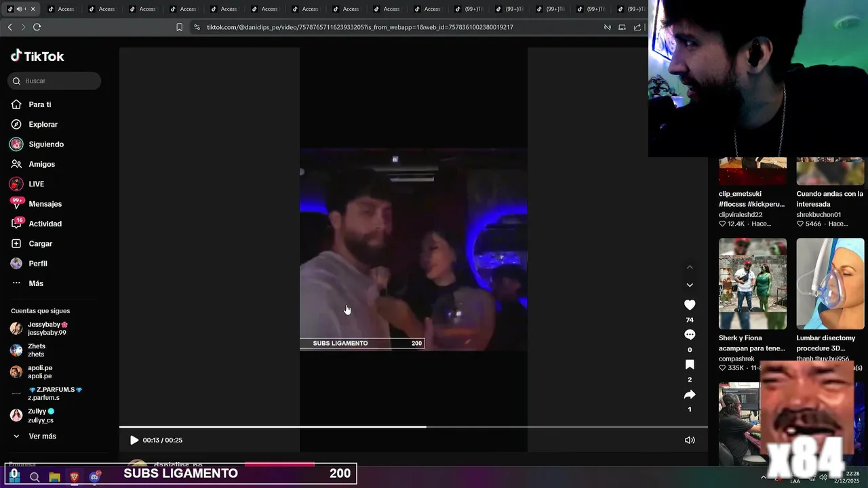The image size is (868, 488).
Task: Save video with bookmark icon
Action: (x=690, y=365)
